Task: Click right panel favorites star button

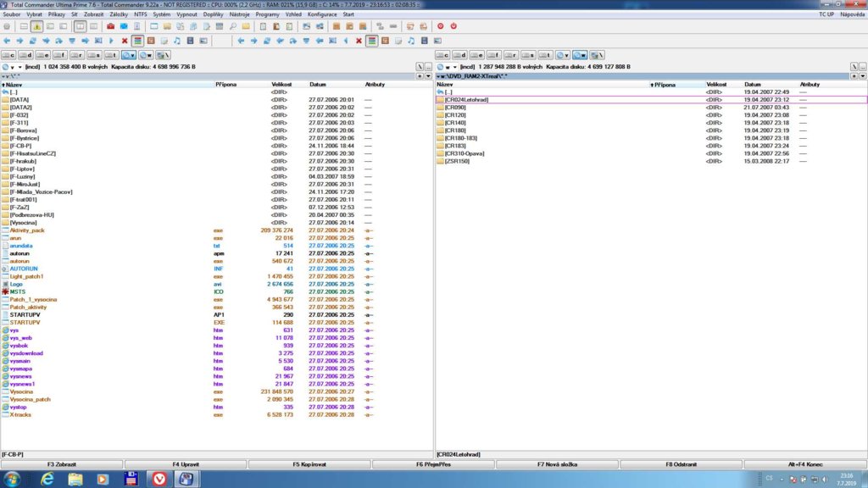Action: tap(854, 75)
